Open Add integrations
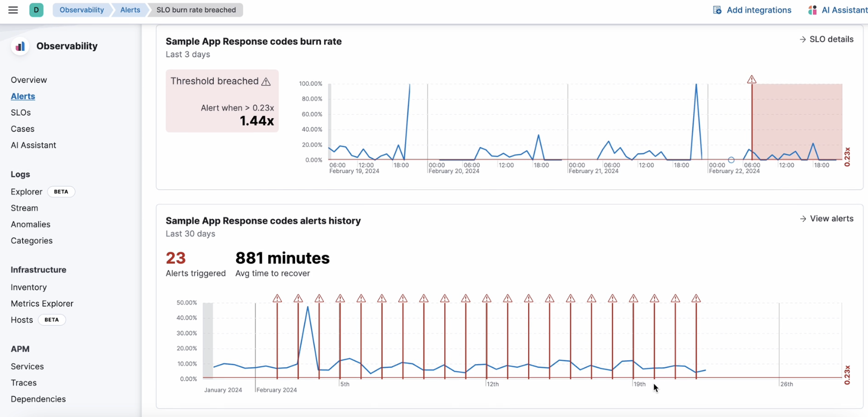This screenshot has width=868, height=417. pyautogui.click(x=753, y=10)
